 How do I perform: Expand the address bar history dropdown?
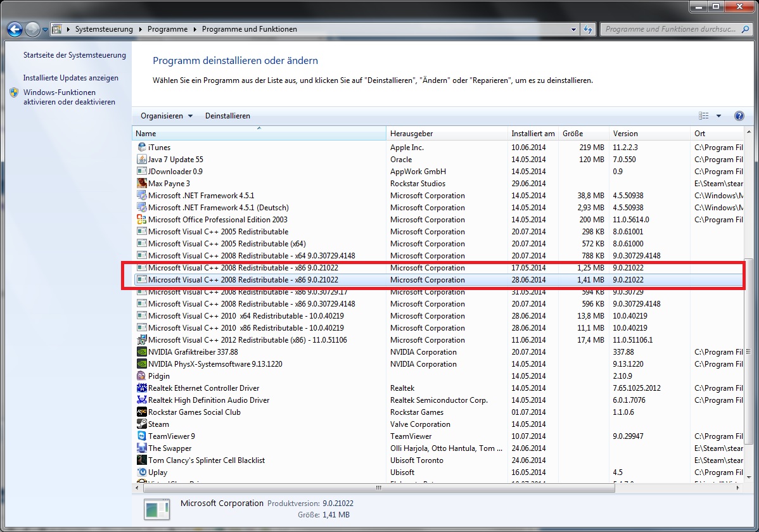(x=573, y=30)
